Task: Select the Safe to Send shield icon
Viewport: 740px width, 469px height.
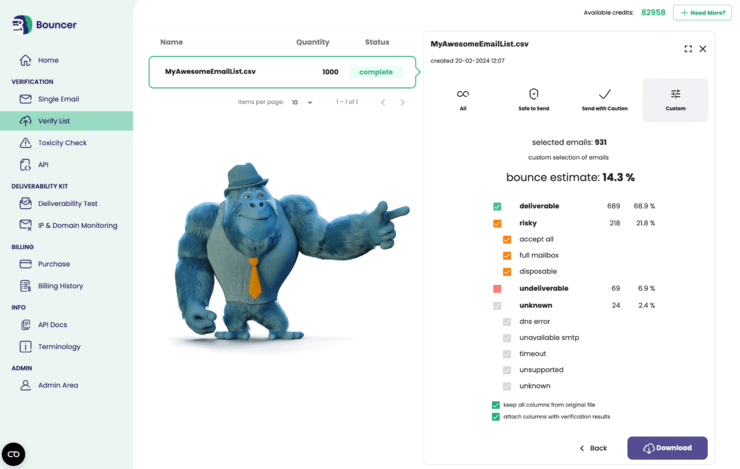Action: 533,94
